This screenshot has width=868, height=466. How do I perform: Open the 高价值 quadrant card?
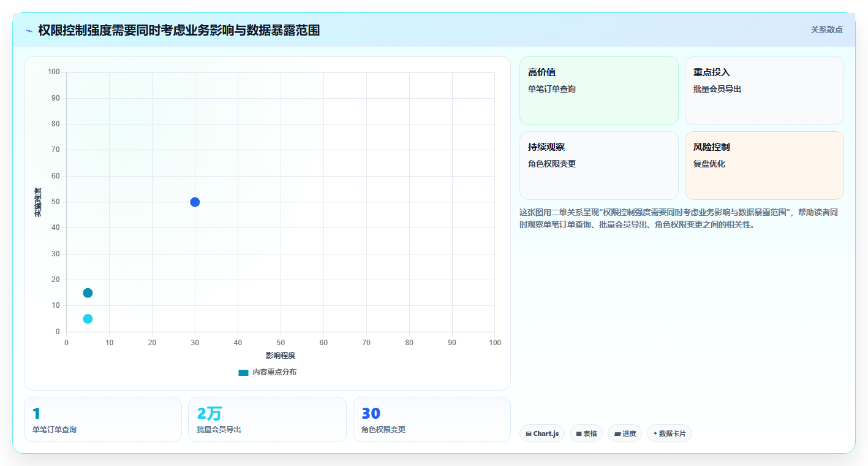click(x=599, y=91)
